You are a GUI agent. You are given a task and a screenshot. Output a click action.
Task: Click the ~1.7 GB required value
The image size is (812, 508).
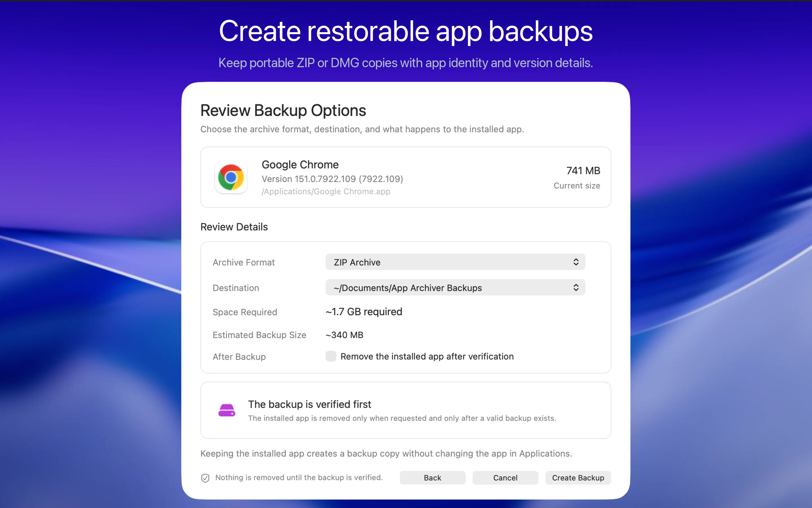pyautogui.click(x=364, y=312)
